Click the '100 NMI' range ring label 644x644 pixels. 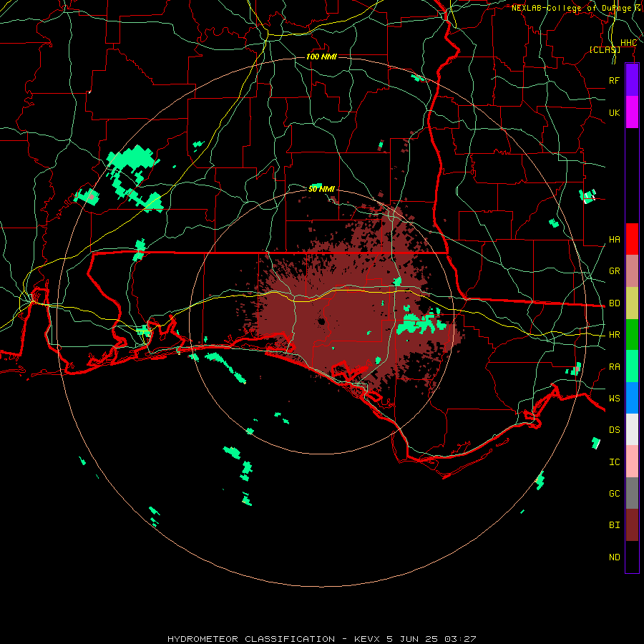pyautogui.click(x=321, y=57)
